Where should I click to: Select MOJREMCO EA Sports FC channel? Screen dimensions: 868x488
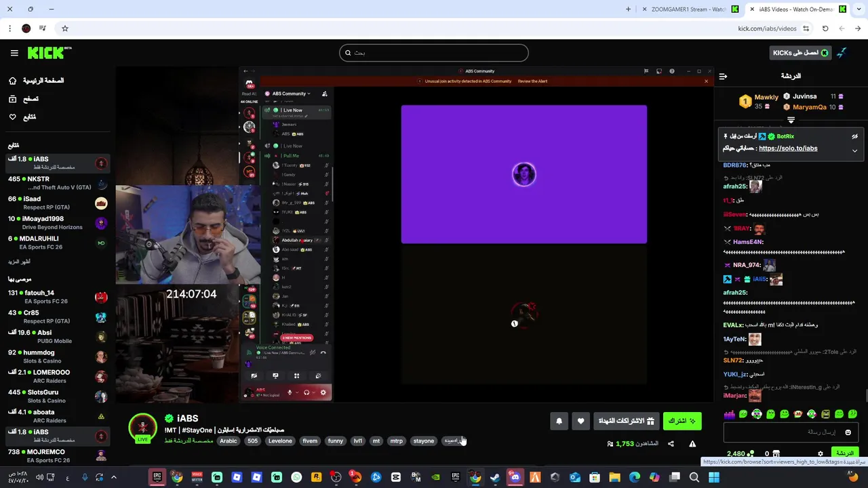(58, 455)
